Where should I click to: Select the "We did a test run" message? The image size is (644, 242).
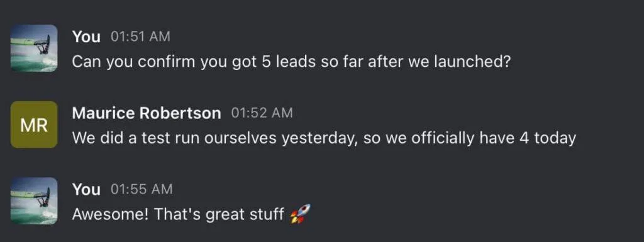pyautogui.click(x=324, y=138)
